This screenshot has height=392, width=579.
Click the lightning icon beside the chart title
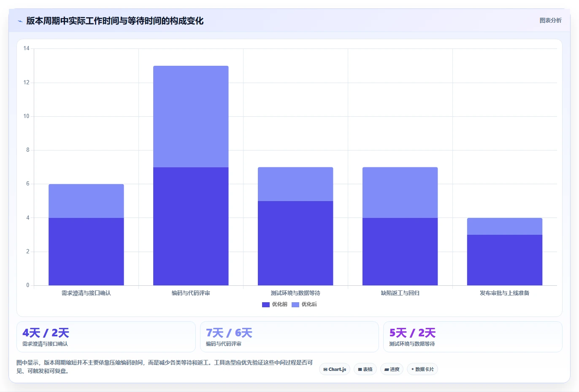tap(20, 21)
